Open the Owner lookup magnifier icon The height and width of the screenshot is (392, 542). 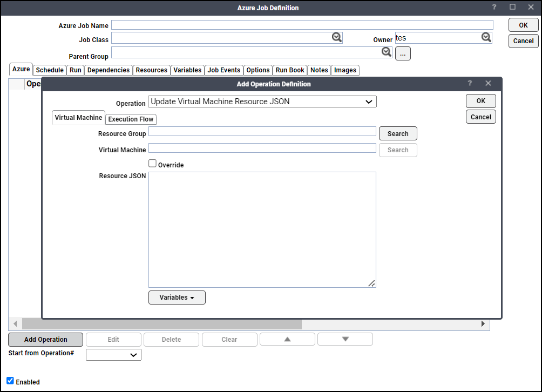pyautogui.click(x=486, y=37)
